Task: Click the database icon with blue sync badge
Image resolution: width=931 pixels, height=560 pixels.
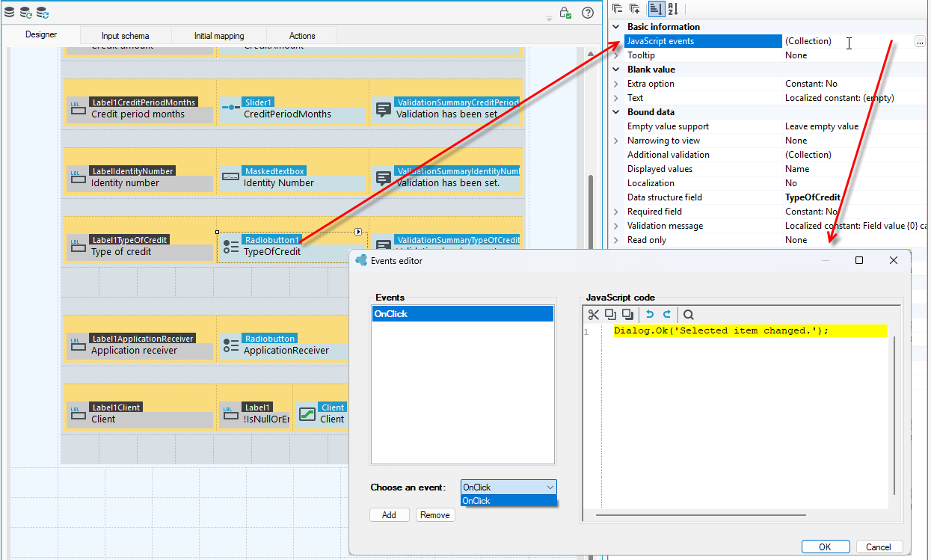Action: click(x=43, y=13)
